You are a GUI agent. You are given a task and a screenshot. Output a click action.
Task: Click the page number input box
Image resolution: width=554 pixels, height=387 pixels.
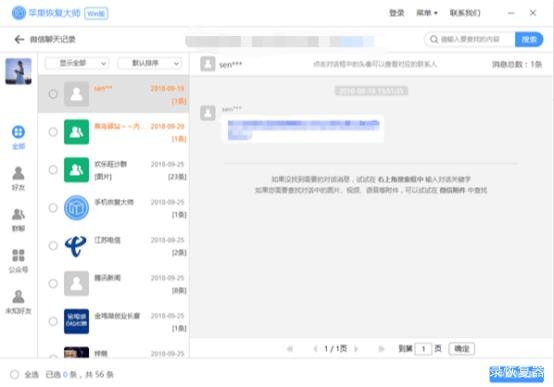(x=423, y=349)
